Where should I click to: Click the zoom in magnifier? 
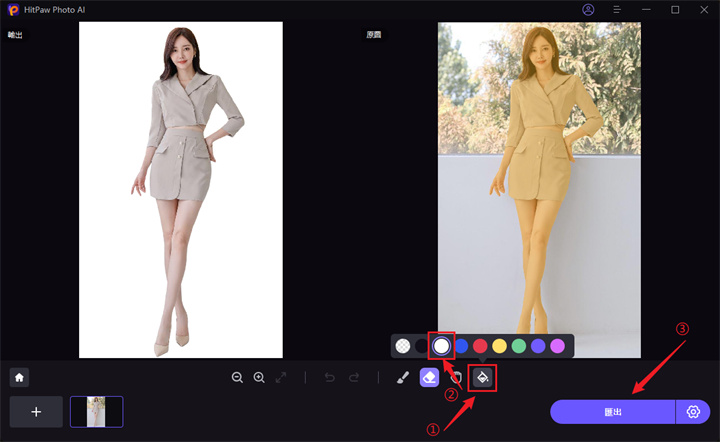(x=259, y=378)
